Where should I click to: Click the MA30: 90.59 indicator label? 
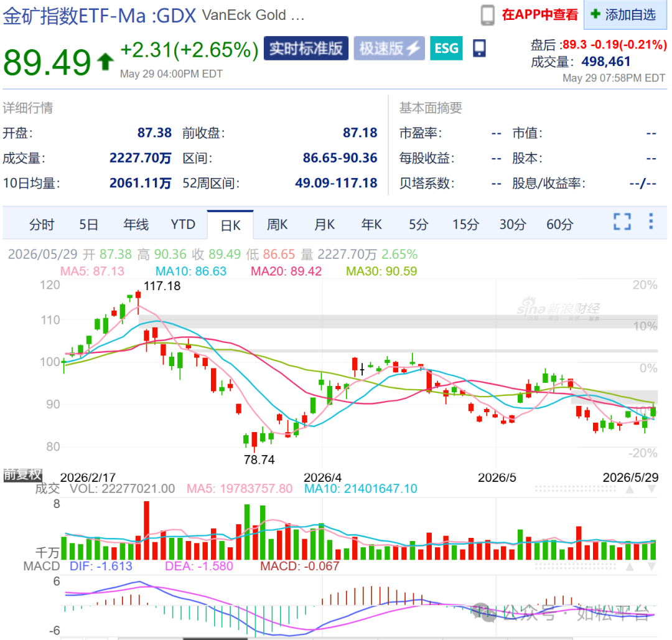(x=381, y=271)
